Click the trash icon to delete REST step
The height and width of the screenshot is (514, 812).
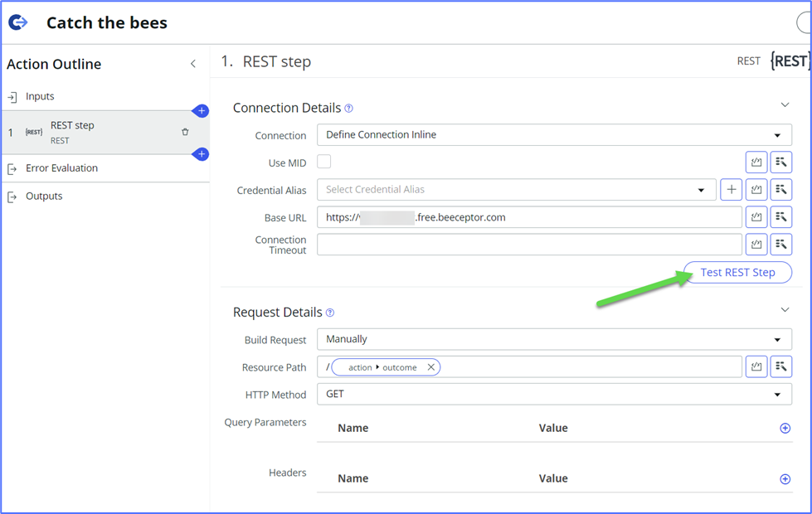[185, 132]
